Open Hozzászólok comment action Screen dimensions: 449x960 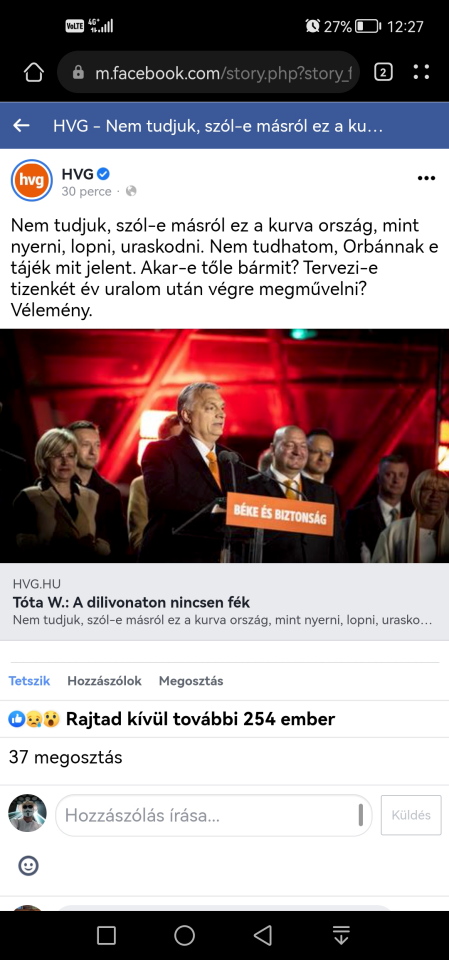point(104,681)
